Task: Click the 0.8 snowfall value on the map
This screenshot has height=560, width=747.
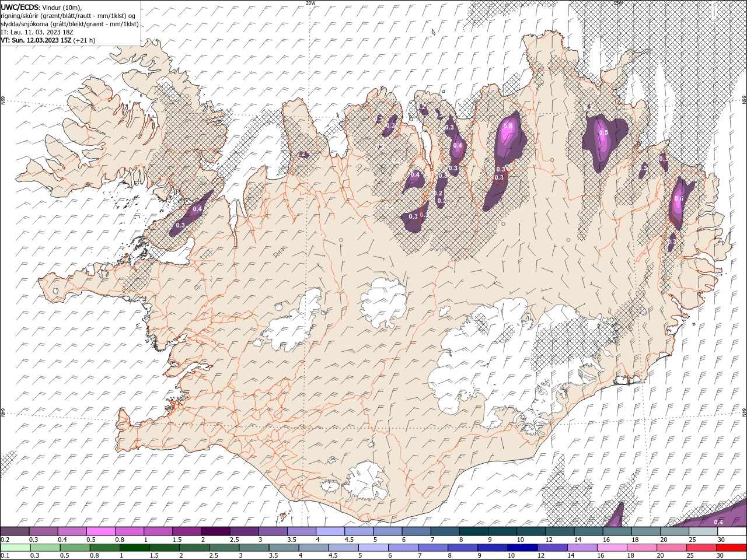Action: pyautogui.click(x=508, y=126)
